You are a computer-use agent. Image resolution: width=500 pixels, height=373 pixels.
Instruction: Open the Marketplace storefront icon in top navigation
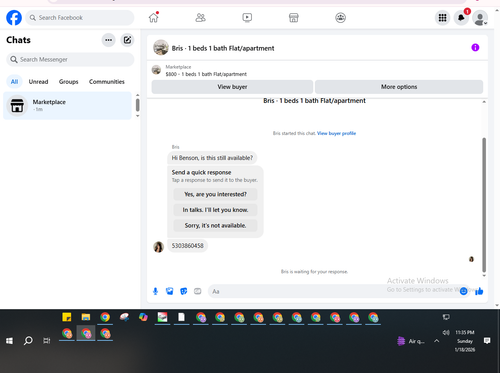[x=294, y=17]
